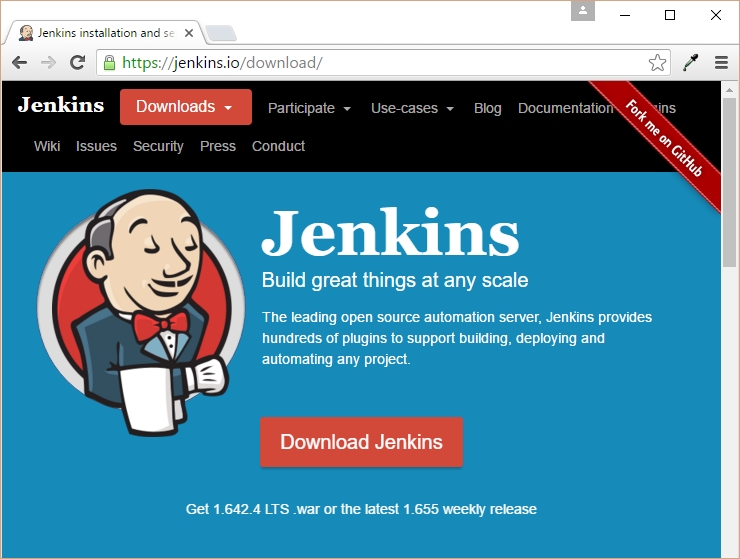Viewport: 740px width, 559px height.
Task: Minimize the browser window
Action: pos(625,15)
